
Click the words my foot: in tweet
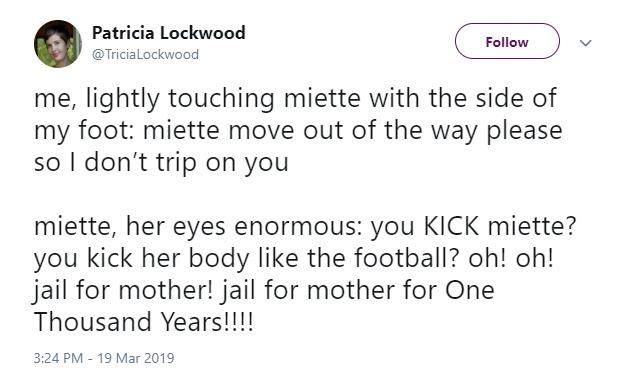85,132
